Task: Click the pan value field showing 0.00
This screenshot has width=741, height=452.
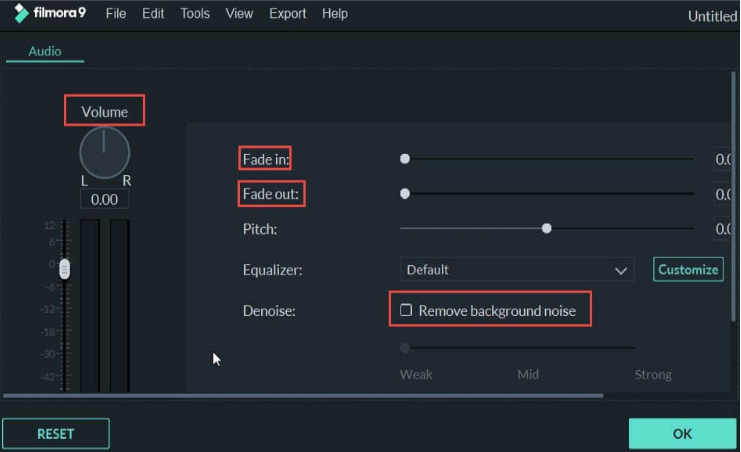Action: (x=104, y=200)
